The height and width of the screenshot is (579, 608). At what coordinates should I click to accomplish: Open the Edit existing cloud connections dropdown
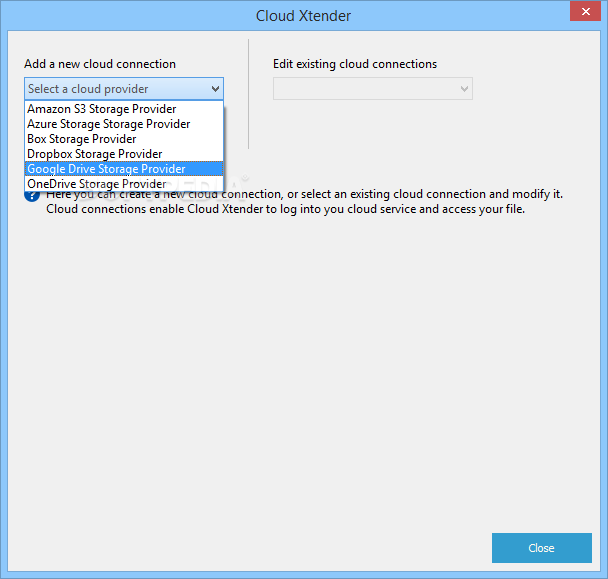click(x=373, y=89)
